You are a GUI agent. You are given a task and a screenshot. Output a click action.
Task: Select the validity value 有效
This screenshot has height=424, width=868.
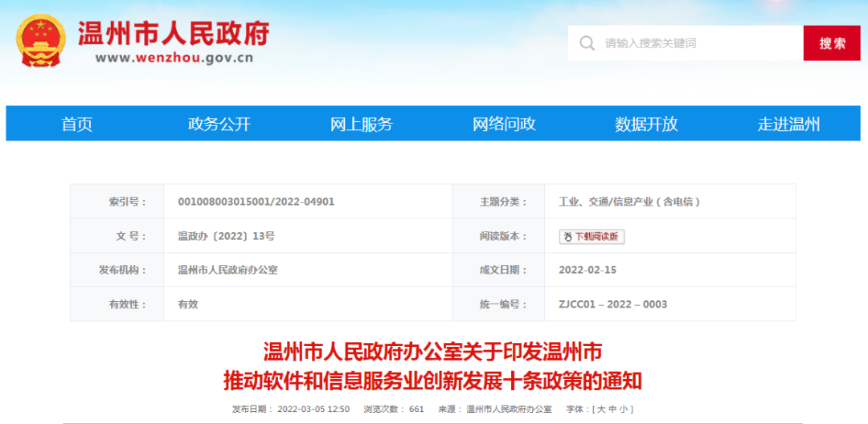(187, 304)
